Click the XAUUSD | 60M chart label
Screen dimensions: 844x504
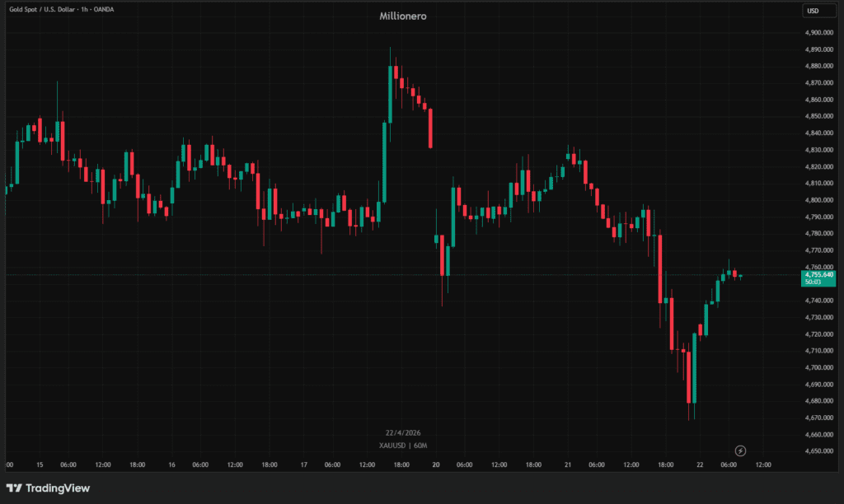(x=403, y=446)
